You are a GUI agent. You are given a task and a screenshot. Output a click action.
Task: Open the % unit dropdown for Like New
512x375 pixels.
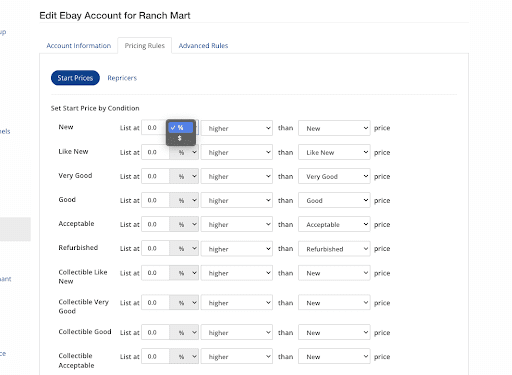(x=184, y=152)
